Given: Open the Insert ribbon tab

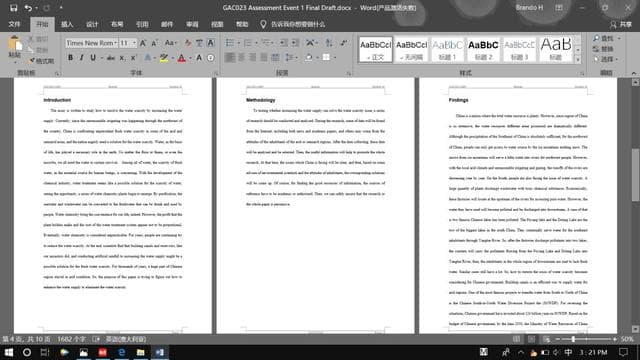Looking at the screenshot, I should click(67, 24).
